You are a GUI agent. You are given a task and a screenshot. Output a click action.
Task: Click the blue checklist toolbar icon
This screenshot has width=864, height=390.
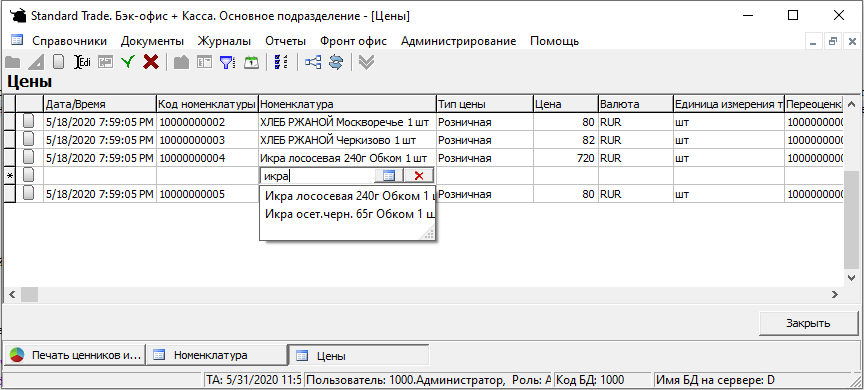[281, 62]
